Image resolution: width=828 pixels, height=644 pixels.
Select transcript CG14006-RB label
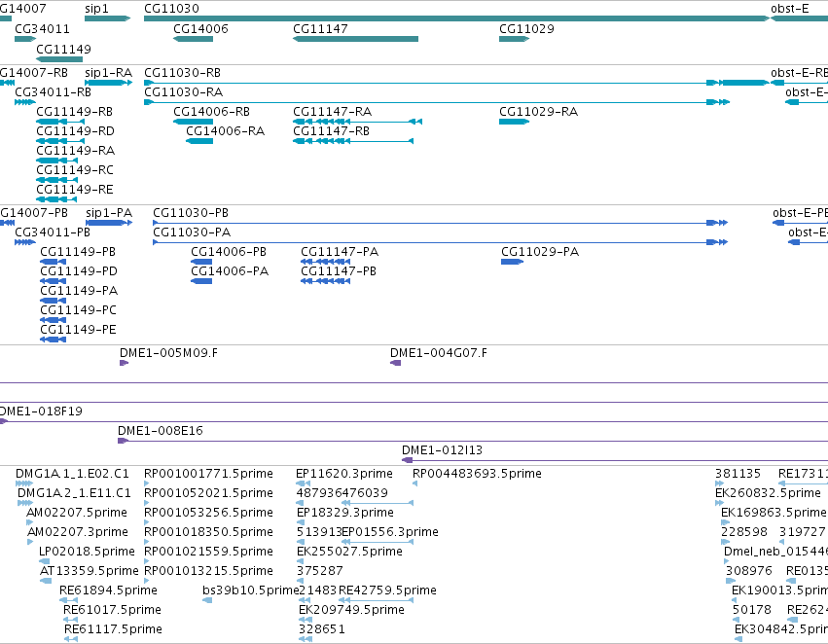(x=211, y=111)
